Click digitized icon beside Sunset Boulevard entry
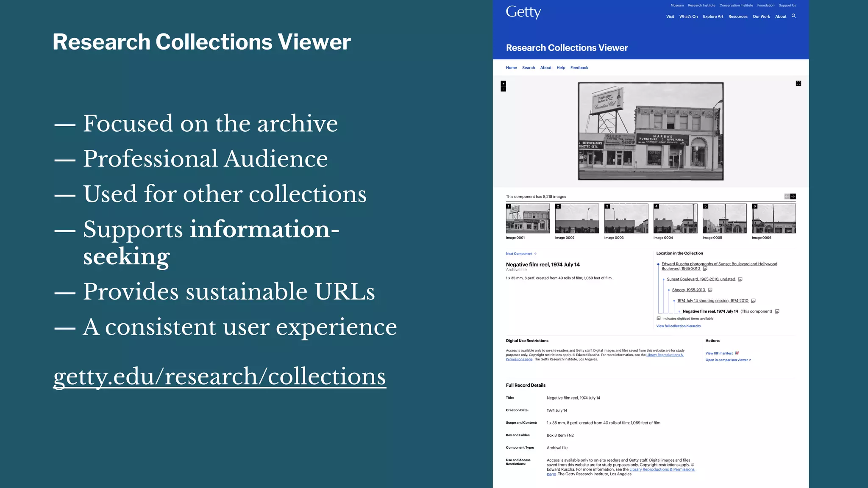This screenshot has height=488, width=868. [x=740, y=279]
